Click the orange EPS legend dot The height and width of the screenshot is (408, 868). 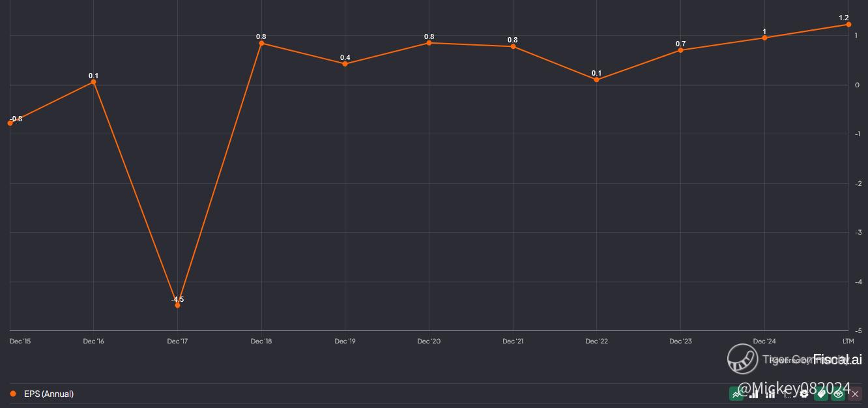[x=13, y=394]
